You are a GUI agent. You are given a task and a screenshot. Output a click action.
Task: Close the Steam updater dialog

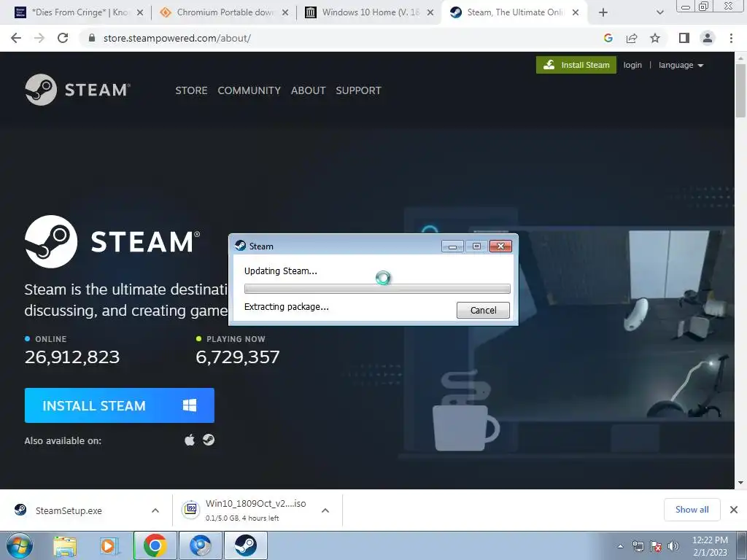(500, 246)
